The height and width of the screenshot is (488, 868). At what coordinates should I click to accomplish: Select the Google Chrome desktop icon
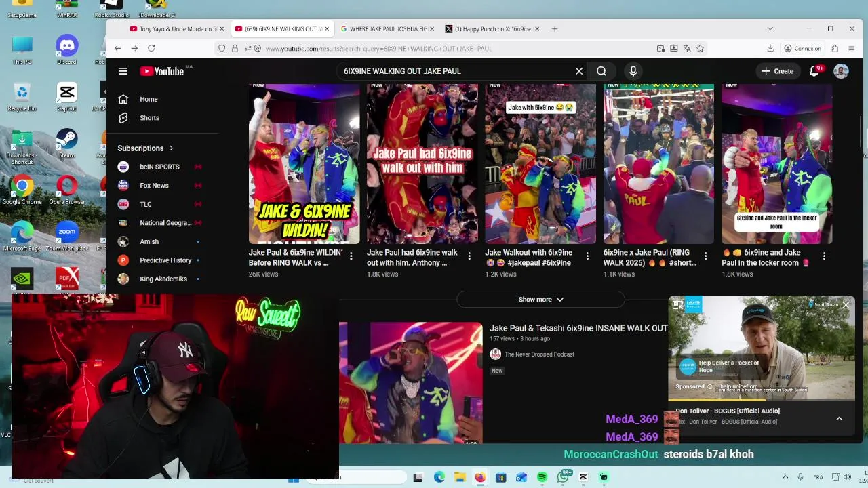coord(22,190)
